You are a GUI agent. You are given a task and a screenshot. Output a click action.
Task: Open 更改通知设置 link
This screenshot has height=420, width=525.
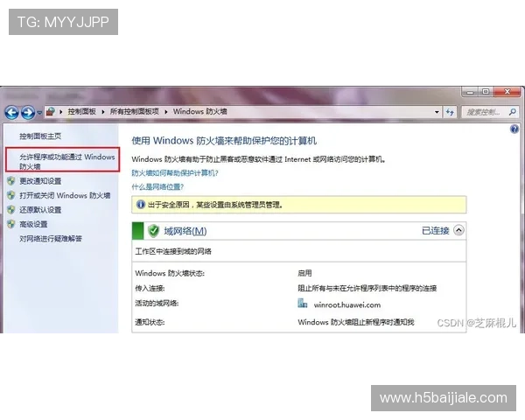[x=40, y=181]
